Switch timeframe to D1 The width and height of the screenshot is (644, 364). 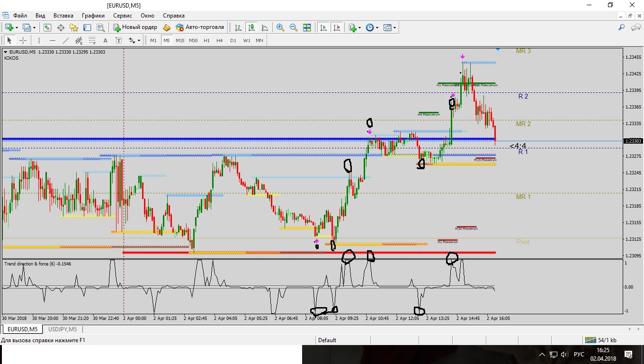(233, 40)
